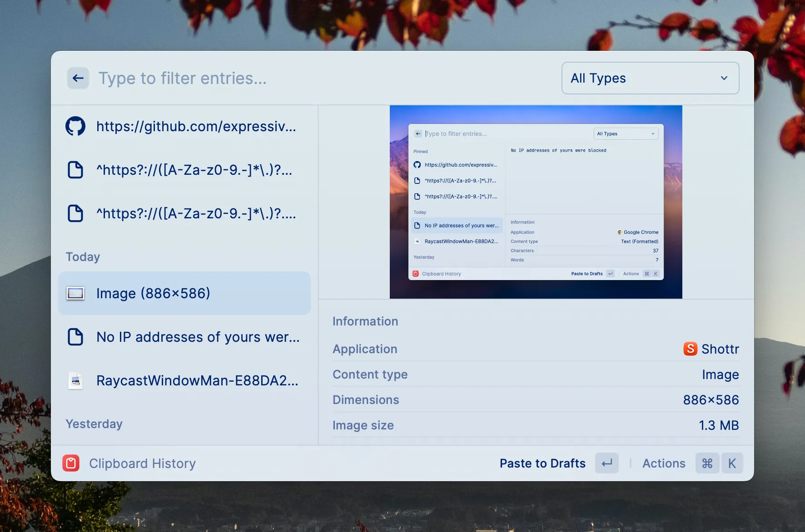Click the Shottr app icon
The height and width of the screenshot is (532, 805).
(690, 349)
